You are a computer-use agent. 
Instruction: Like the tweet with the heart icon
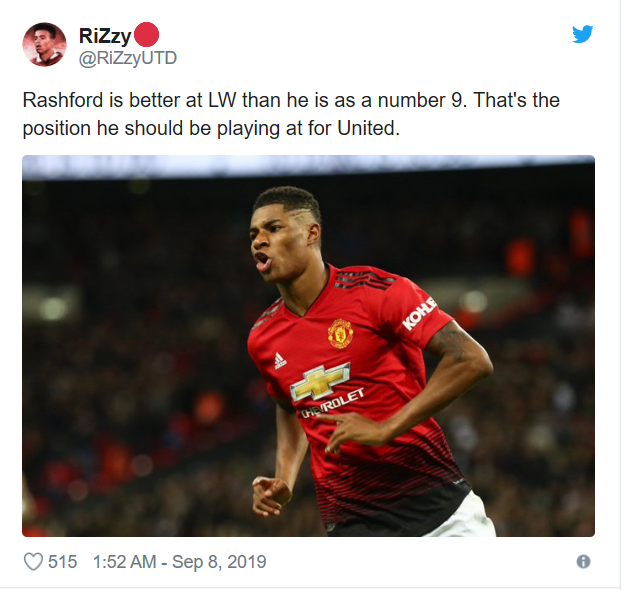pyautogui.click(x=33, y=561)
